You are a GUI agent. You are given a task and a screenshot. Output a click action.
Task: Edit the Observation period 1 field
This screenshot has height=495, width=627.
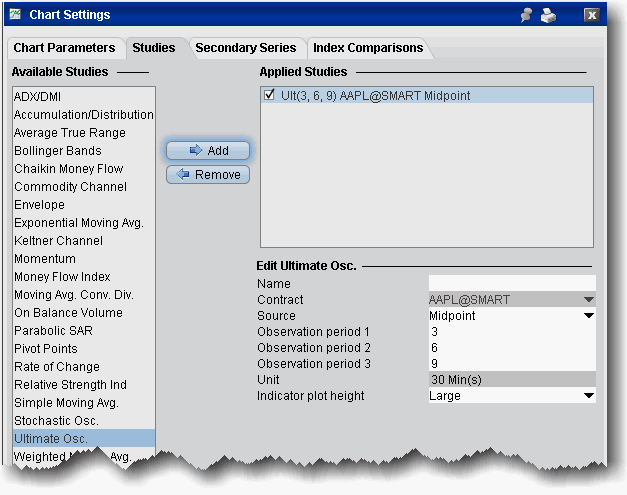(511, 332)
